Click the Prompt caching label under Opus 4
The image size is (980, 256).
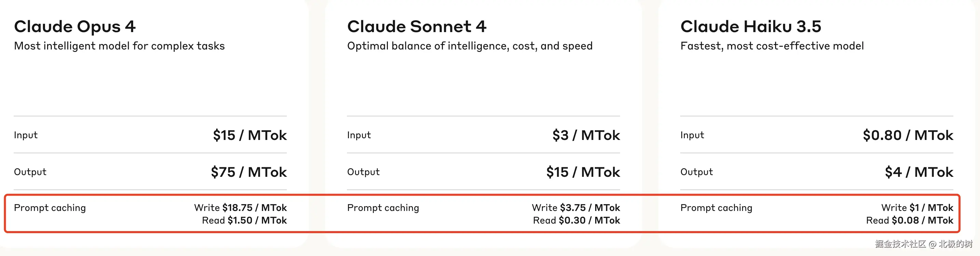[x=50, y=208]
